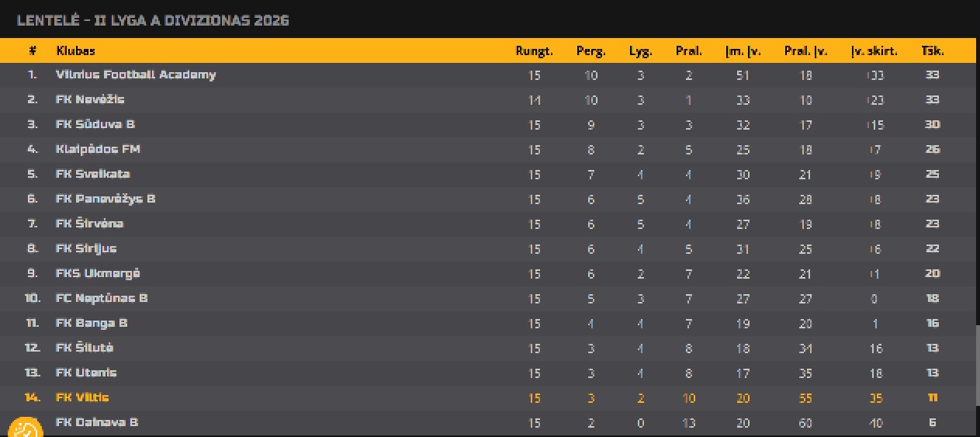Open FC Neptūnas B club page

click(102, 298)
